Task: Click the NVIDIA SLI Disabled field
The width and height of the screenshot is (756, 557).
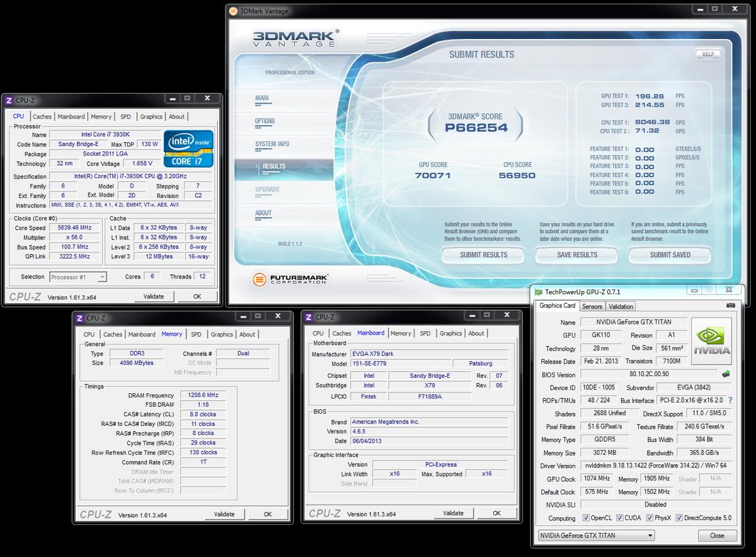Action: [x=657, y=505]
